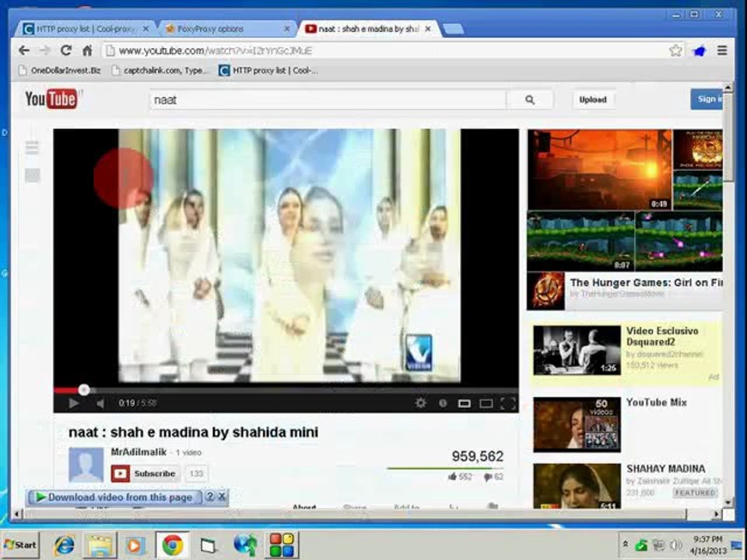Bookmark this page with the star icon
This screenshot has width=747, height=560.
point(675,51)
